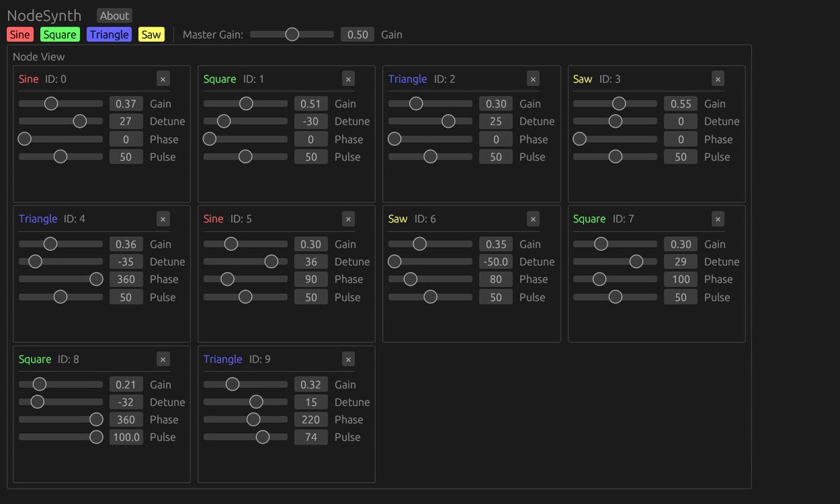Screen dimensions: 840x504
Task: Edit pulse value 100.0 in Square ID: 8
Action: (x=126, y=437)
